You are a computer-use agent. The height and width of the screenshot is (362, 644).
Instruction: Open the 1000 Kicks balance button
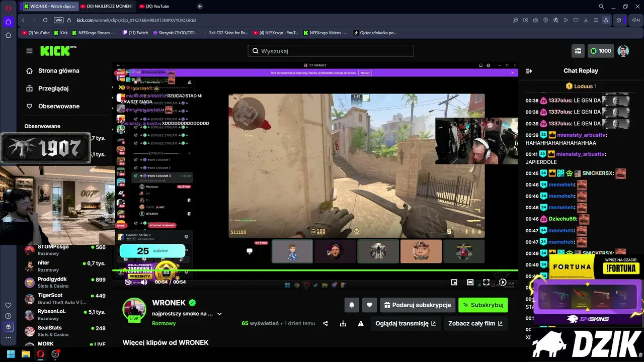601,51
